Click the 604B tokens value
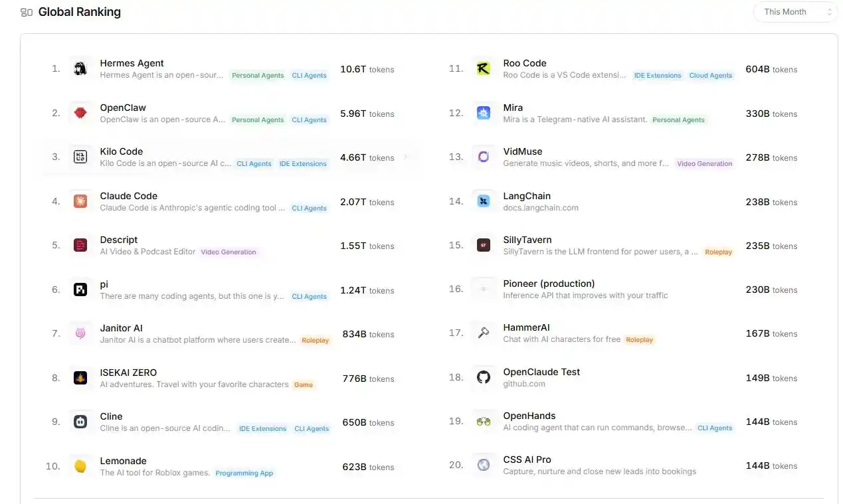Screen dimensions: 843x504 click(771, 69)
